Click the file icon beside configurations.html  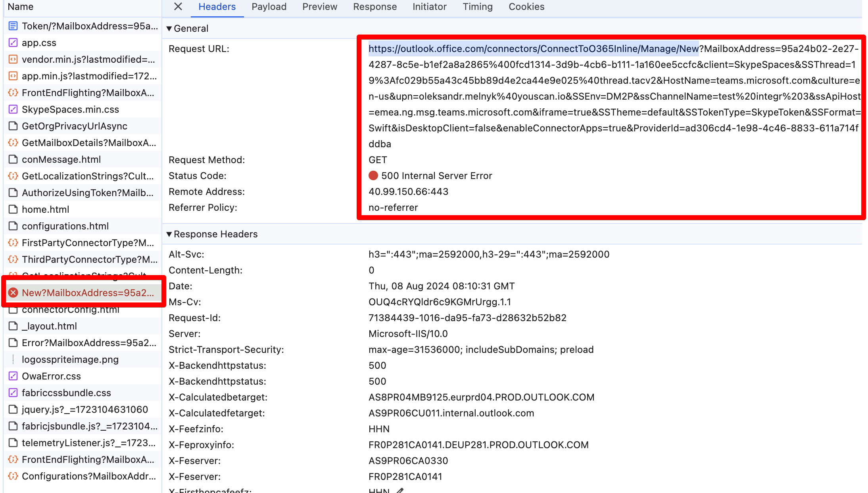(13, 226)
